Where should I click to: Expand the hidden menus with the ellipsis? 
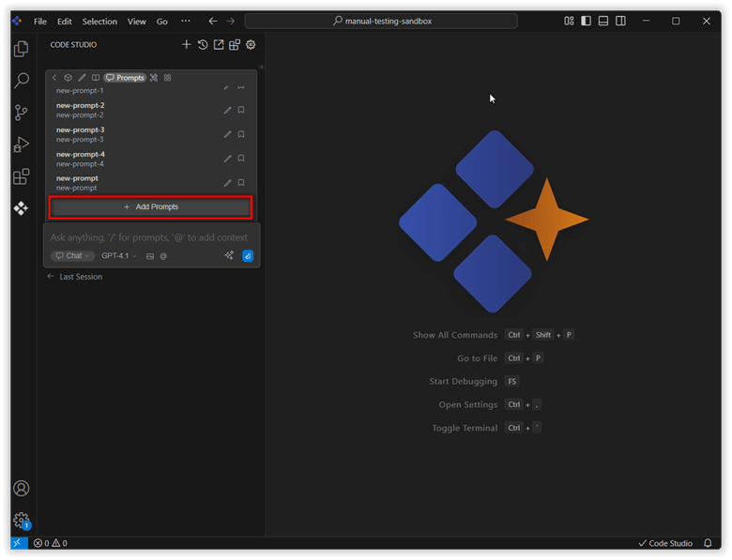pyautogui.click(x=185, y=21)
